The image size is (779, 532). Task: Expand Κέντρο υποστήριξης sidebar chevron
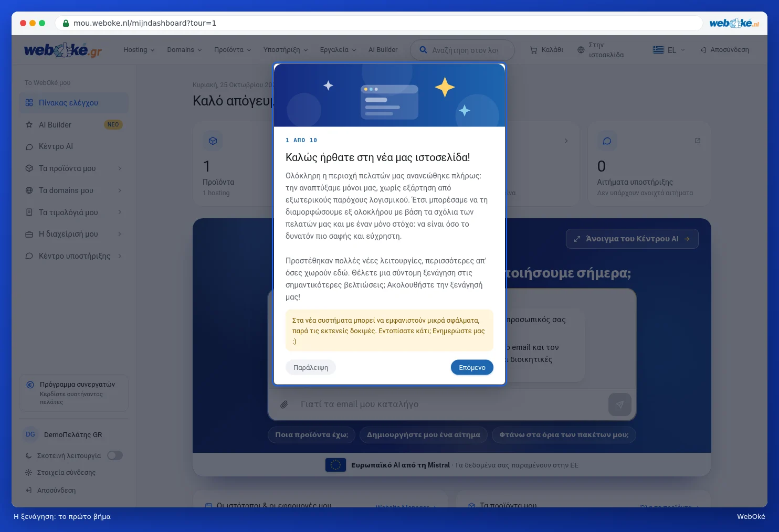(x=120, y=256)
